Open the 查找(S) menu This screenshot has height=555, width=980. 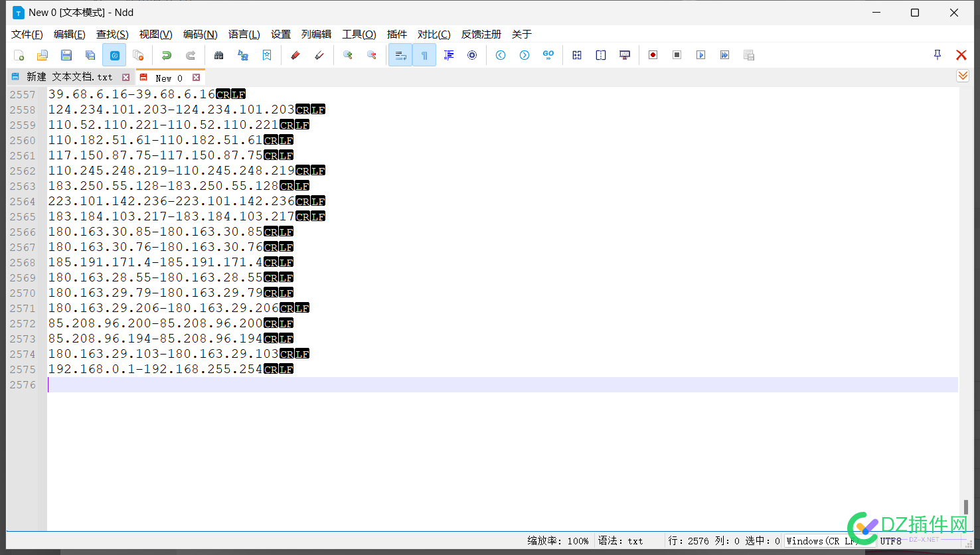coord(112,35)
